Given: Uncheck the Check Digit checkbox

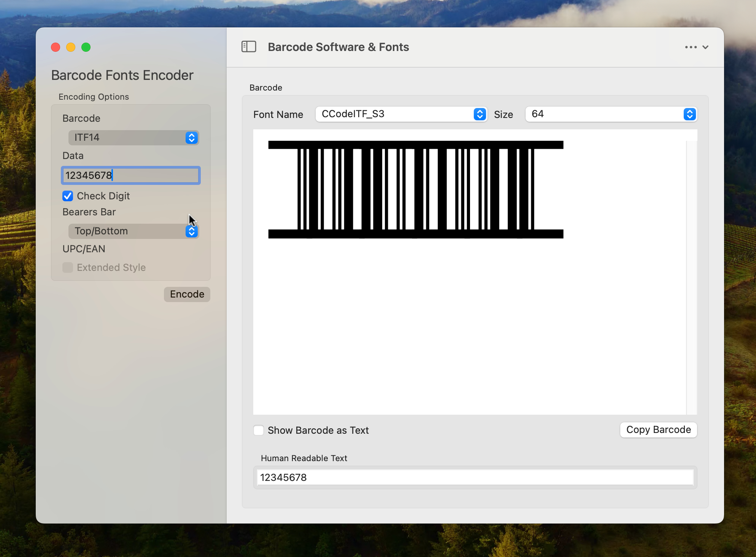Looking at the screenshot, I should pos(68,196).
